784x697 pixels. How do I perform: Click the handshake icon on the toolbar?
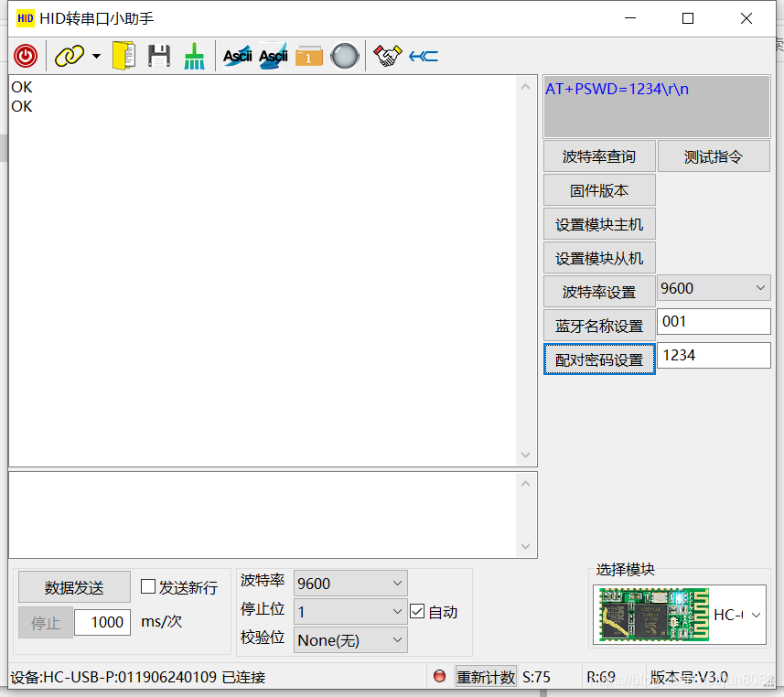pyautogui.click(x=387, y=56)
